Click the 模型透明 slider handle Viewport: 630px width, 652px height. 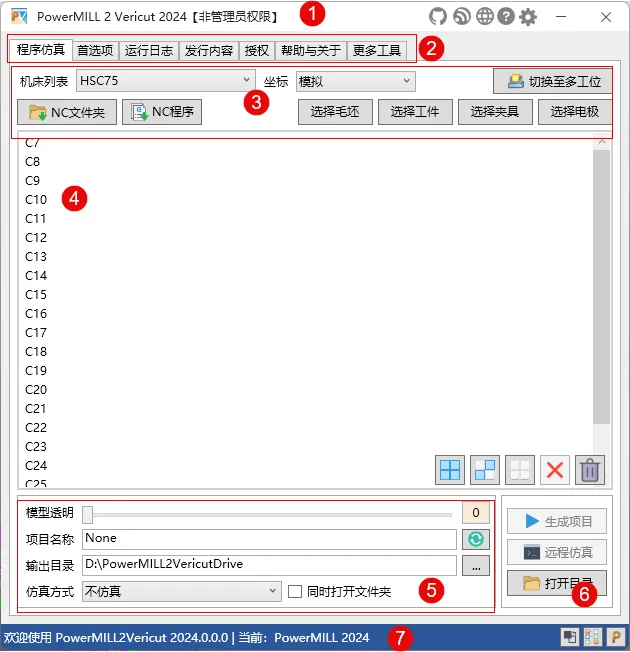click(87, 515)
